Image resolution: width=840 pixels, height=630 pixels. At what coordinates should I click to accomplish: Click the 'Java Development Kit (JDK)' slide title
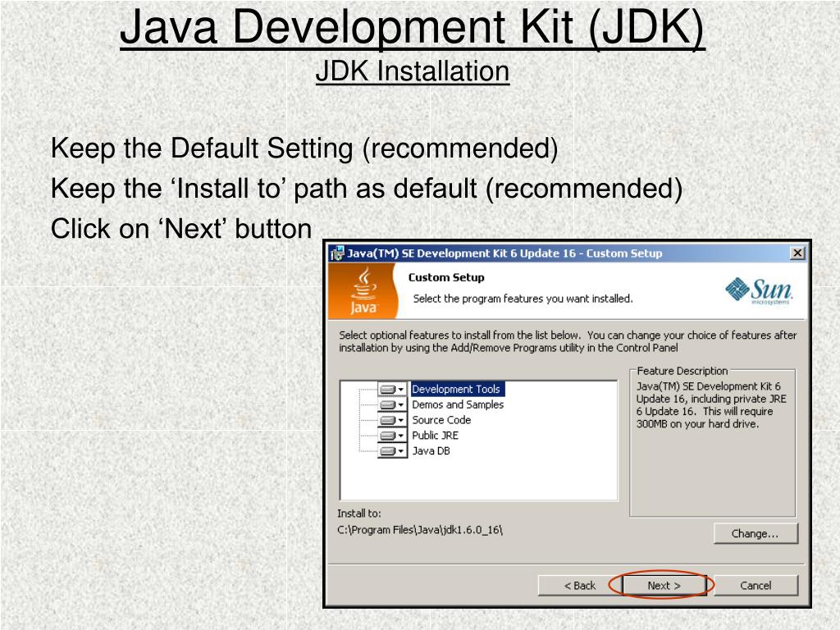point(412,27)
